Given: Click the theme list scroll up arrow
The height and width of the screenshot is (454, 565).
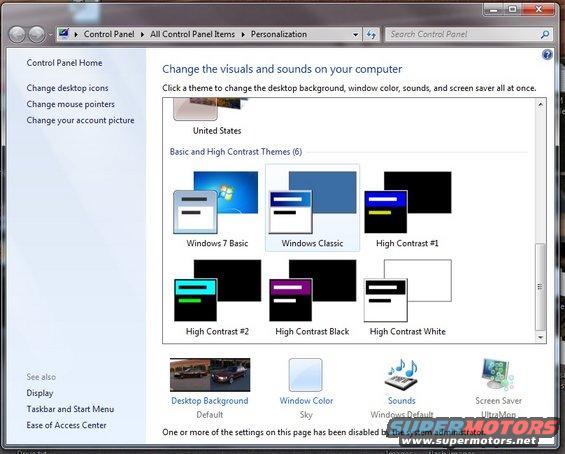Looking at the screenshot, I should tap(540, 104).
